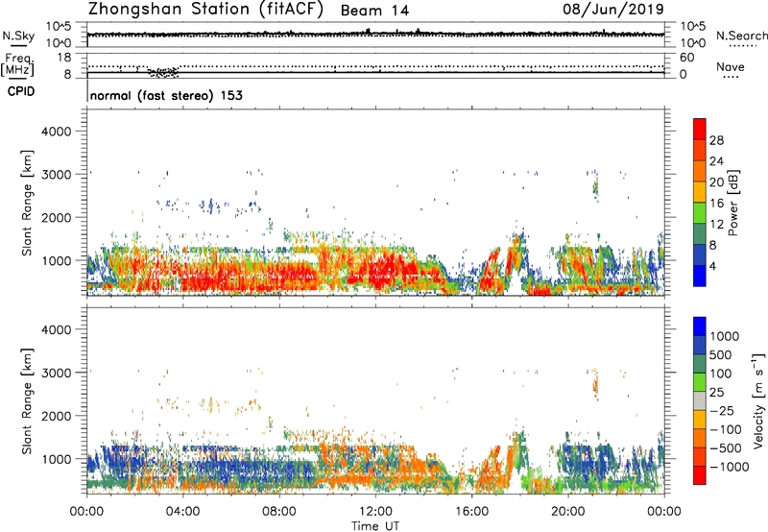Click the 12:00 time tick label
The height and width of the screenshot is (532, 768).
click(375, 512)
